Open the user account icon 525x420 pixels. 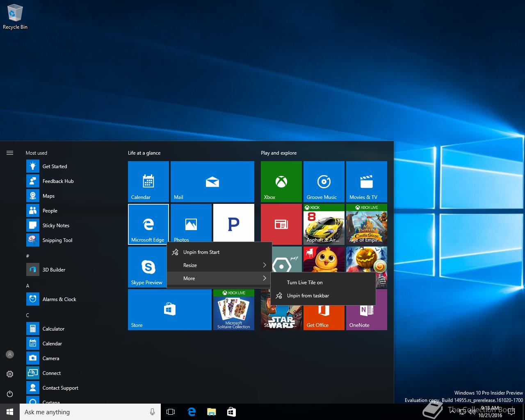(x=10, y=354)
